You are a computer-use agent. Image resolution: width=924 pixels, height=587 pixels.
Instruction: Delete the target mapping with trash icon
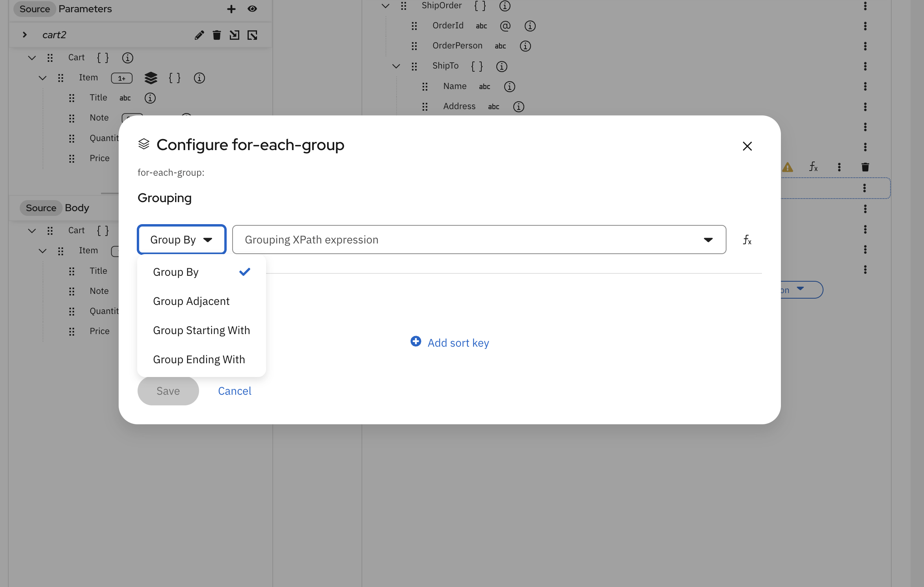coord(865,167)
